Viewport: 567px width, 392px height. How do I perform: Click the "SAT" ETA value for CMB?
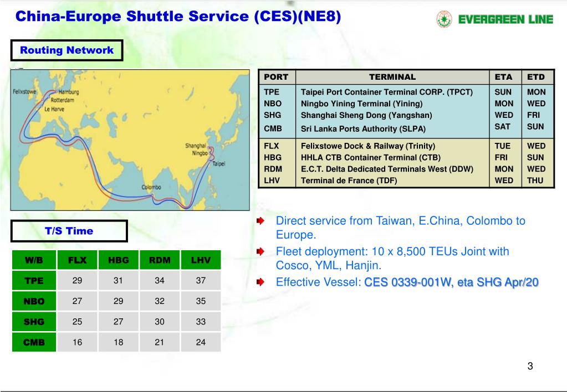(502, 127)
